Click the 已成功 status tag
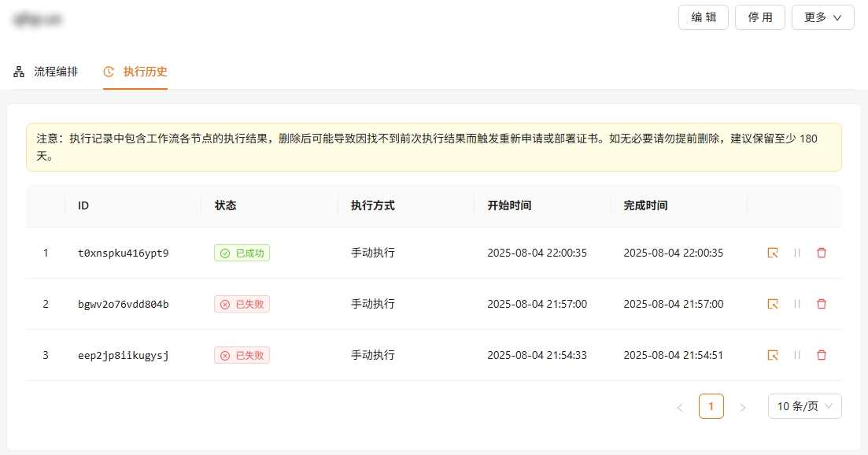Viewport: 868px width, 455px height. click(x=242, y=253)
